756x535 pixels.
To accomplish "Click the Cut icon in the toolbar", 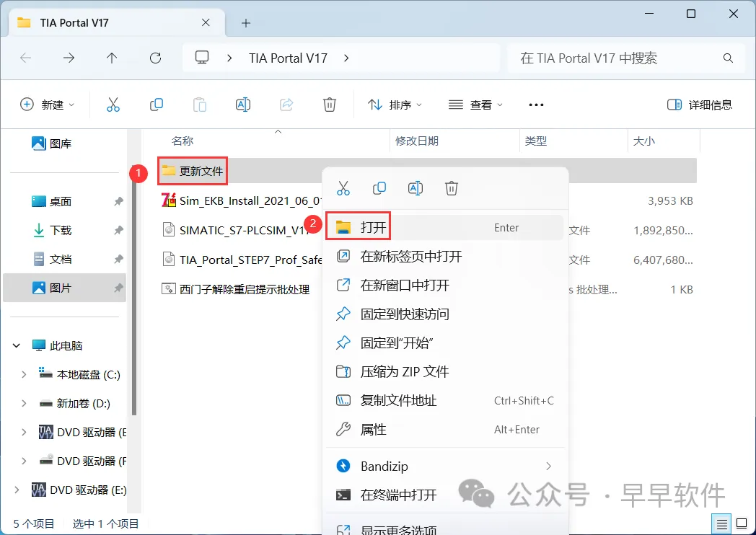I will point(113,105).
